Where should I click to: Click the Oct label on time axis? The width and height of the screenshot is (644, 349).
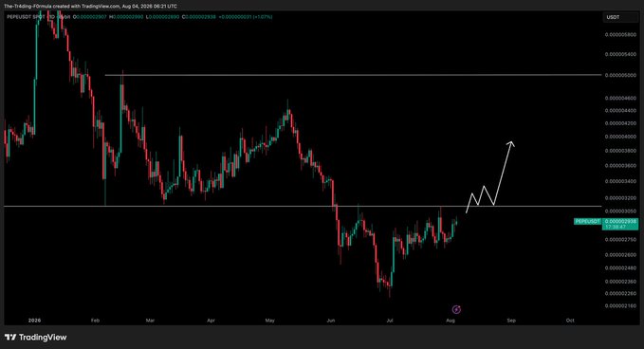570,321
